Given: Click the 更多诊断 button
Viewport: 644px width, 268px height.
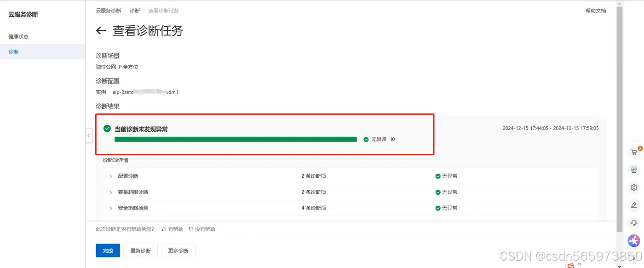Looking at the screenshot, I should [x=178, y=251].
